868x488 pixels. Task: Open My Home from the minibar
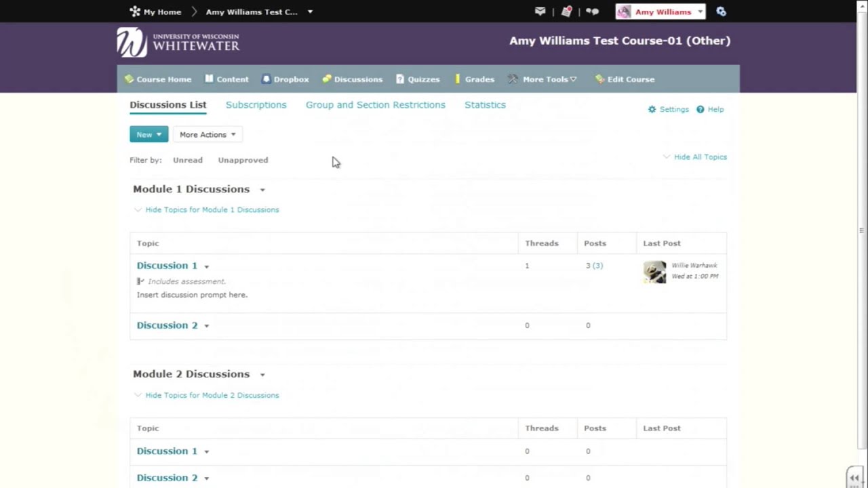(x=155, y=12)
